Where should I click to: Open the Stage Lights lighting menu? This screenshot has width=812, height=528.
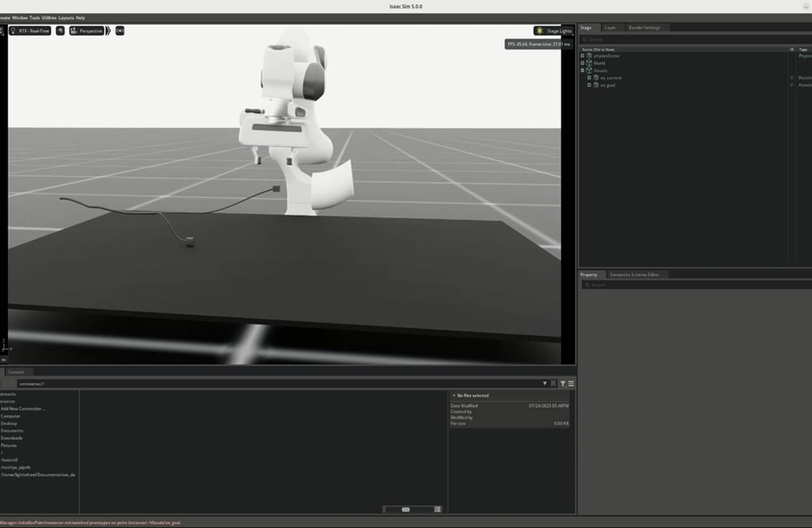click(x=553, y=30)
